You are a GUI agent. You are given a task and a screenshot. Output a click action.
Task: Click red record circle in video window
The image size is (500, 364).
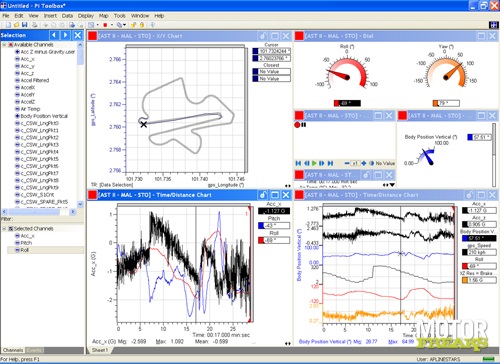(x=297, y=125)
